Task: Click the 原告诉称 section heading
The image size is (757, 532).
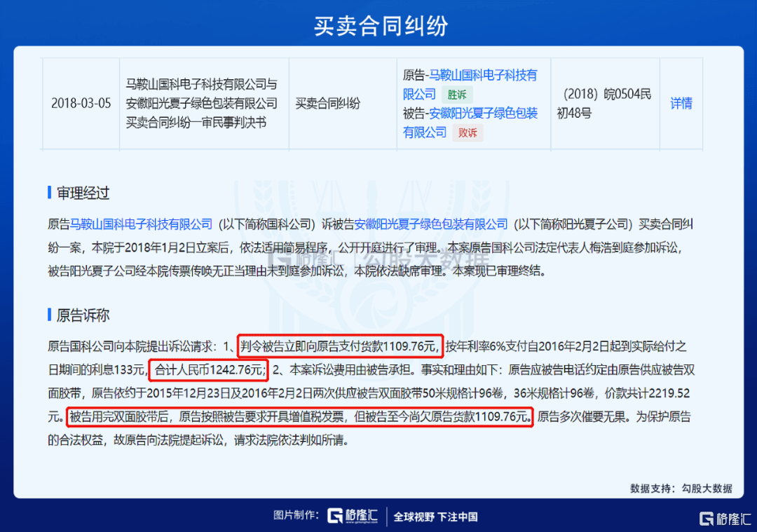Action: 83,315
